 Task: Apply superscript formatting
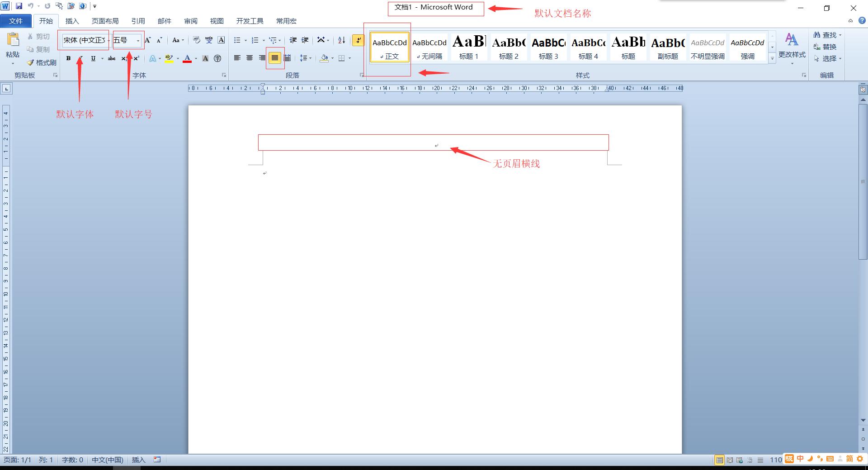(136, 58)
